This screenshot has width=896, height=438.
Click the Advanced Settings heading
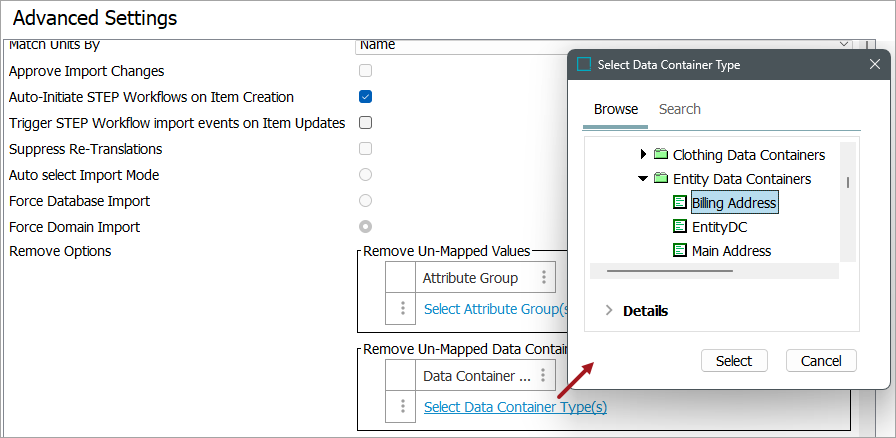pos(95,18)
